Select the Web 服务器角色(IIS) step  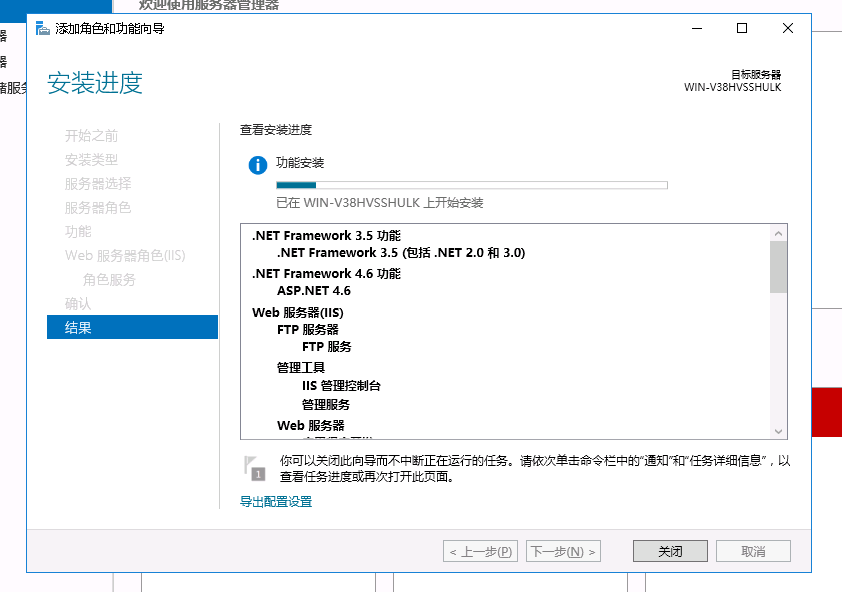click(x=125, y=255)
